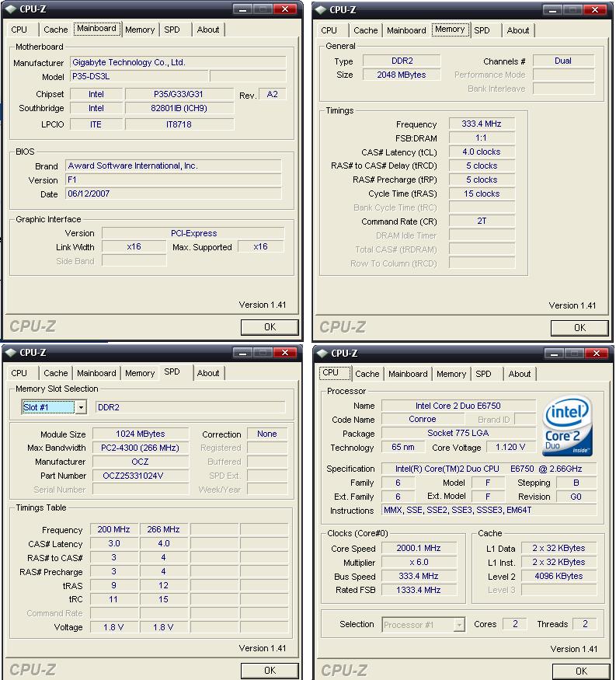This screenshot has height=680, width=616.
Task: Click the Core Speed value 2000.1 MHz
Action: [x=419, y=548]
